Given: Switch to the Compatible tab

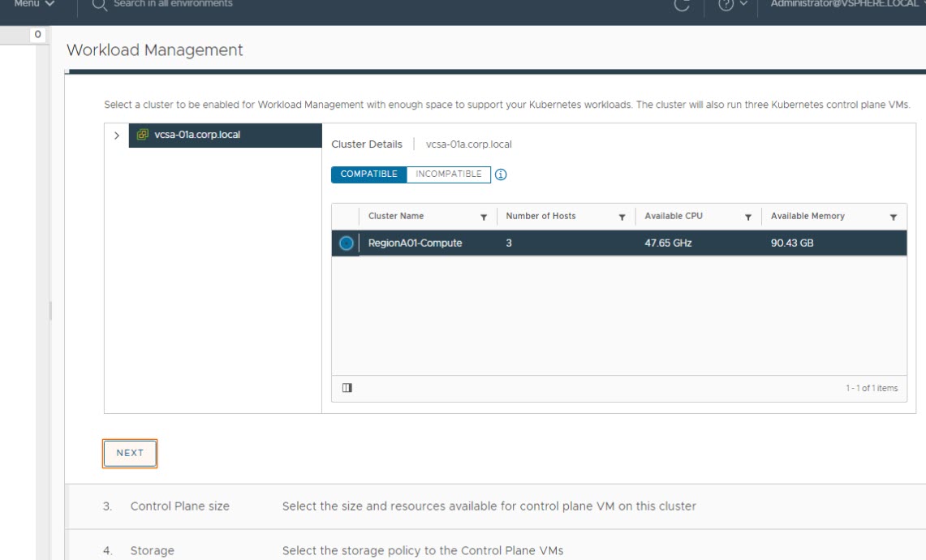Looking at the screenshot, I should click(368, 174).
